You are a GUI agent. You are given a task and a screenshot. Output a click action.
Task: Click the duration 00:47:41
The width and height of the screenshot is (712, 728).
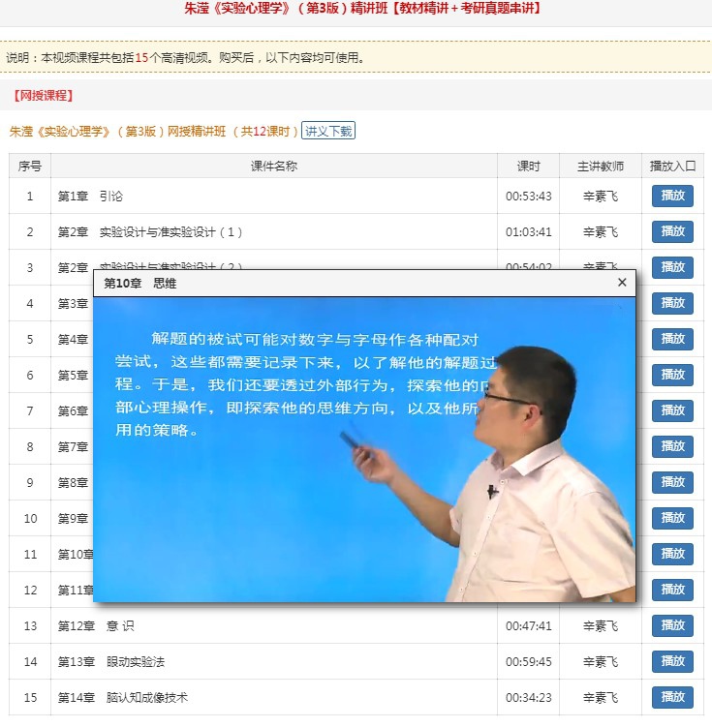(x=529, y=625)
